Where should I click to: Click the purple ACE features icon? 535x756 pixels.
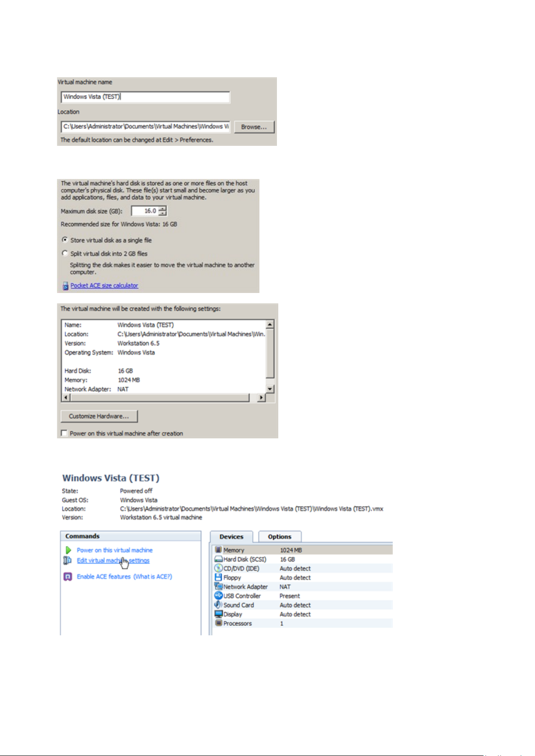tap(68, 577)
